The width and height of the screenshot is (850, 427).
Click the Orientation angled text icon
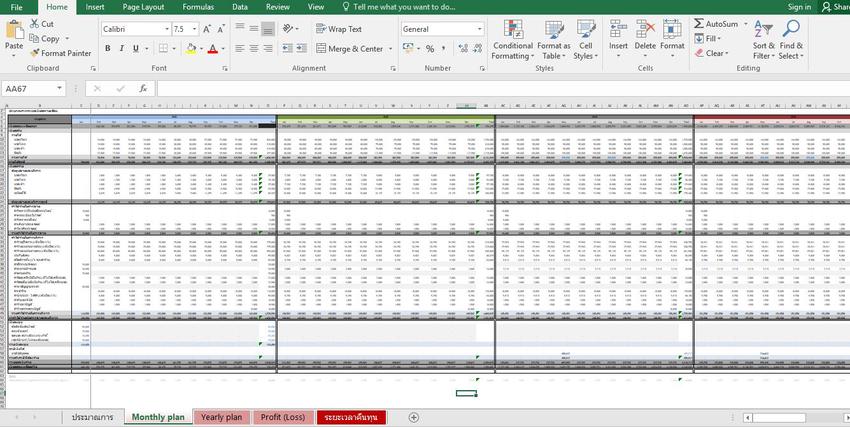pyautogui.click(x=288, y=28)
